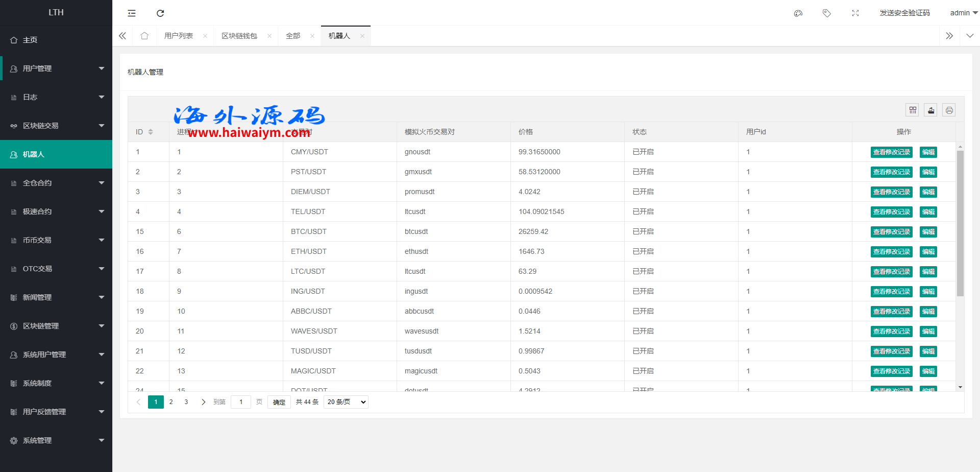Switch to the 区块链钱包 tab
The width and height of the screenshot is (980, 472).
[239, 36]
